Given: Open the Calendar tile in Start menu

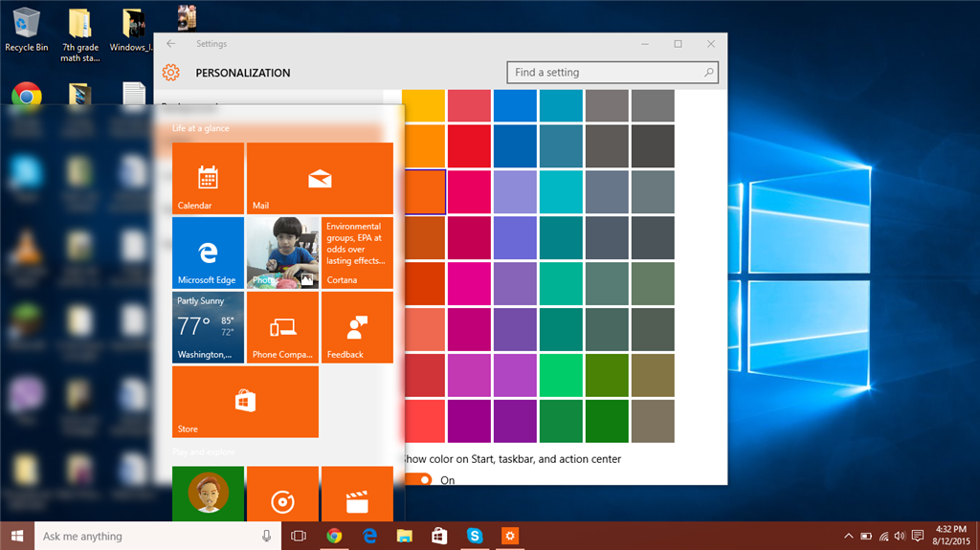Looking at the screenshot, I should [208, 178].
